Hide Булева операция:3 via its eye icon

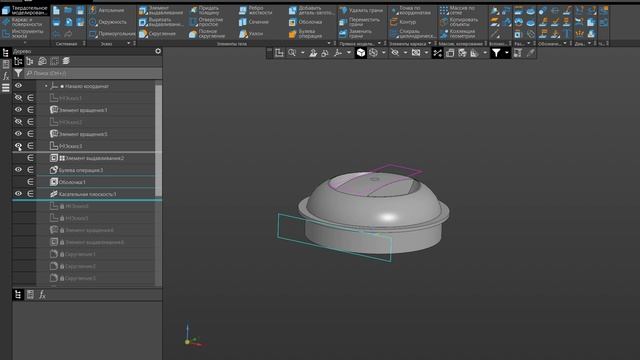[x=18, y=169]
